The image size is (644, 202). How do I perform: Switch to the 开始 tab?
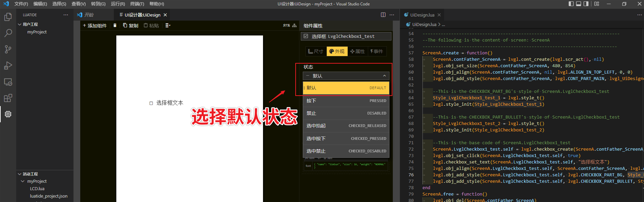point(94,15)
